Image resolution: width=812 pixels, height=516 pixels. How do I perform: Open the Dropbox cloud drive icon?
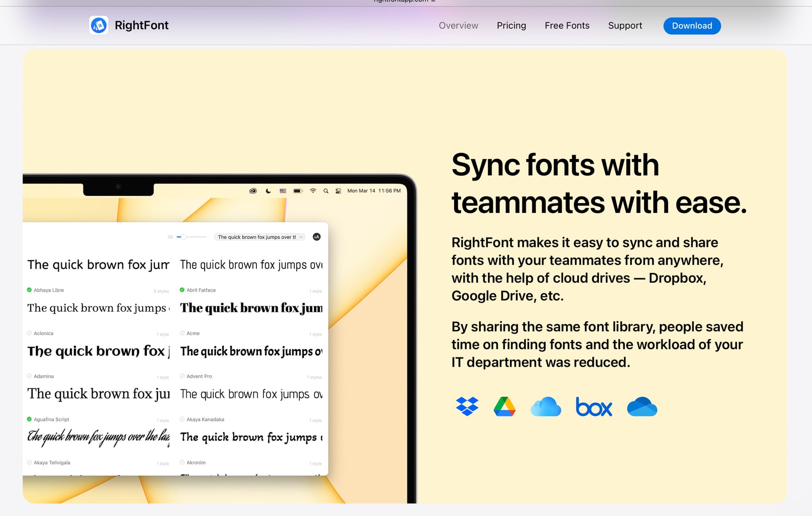467,407
